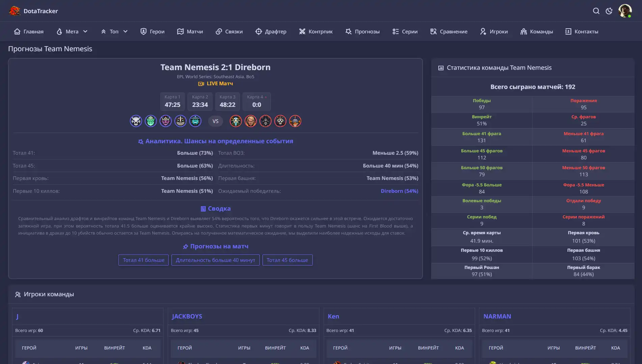Open the user profile avatar
Viewport: 642px width, 364px height.
[625, 11]
